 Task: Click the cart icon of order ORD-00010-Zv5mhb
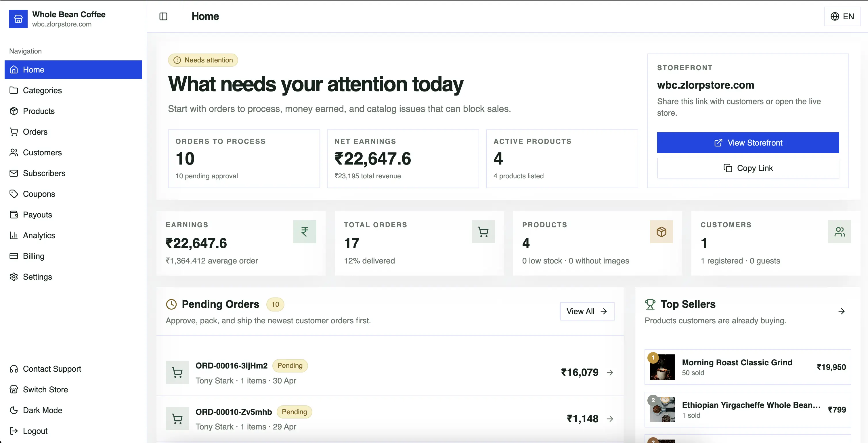coord(177,419)
